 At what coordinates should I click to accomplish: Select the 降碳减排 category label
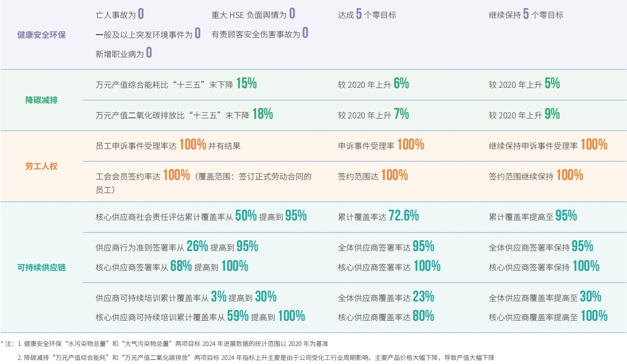click(41, 100)
